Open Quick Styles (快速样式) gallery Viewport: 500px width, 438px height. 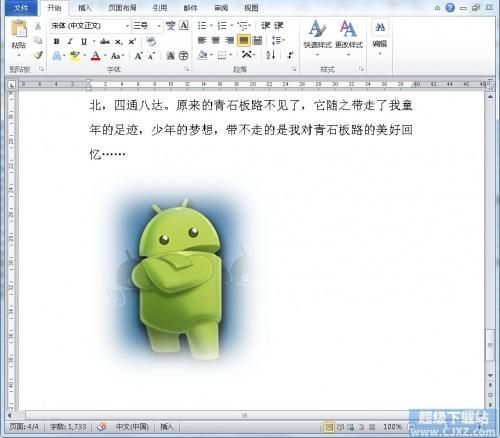(x=317, y=37)
